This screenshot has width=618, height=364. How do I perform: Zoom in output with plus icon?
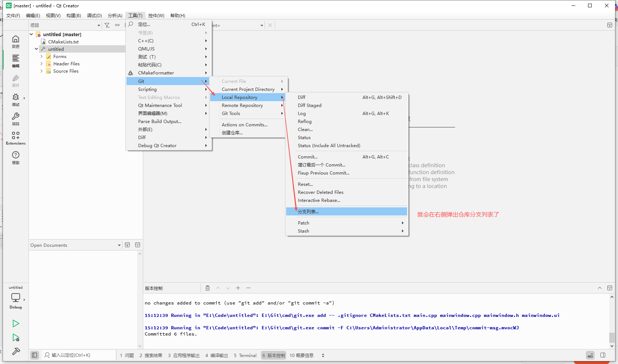(238, 288)
